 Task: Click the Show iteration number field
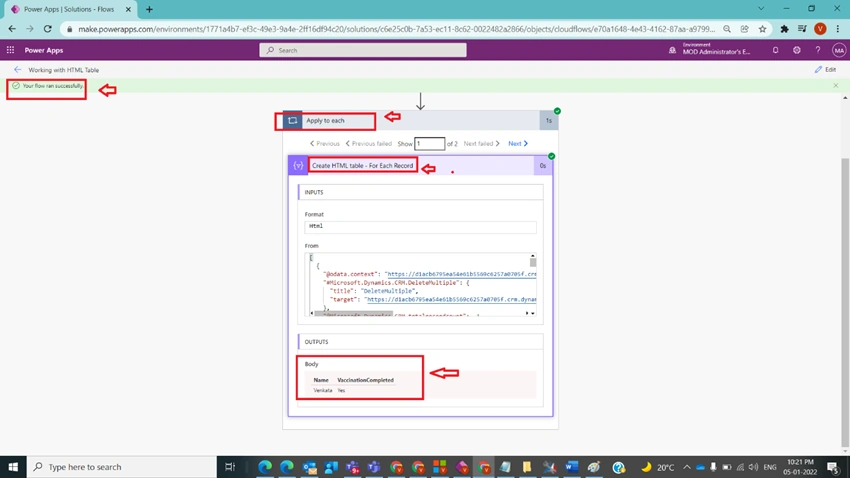[429, 144]
